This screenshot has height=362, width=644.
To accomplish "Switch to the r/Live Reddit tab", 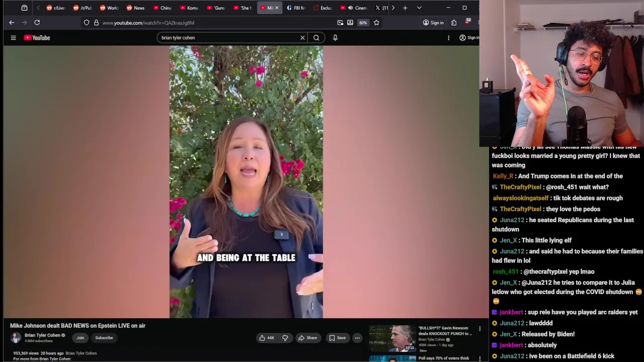I will pos(56,8).
